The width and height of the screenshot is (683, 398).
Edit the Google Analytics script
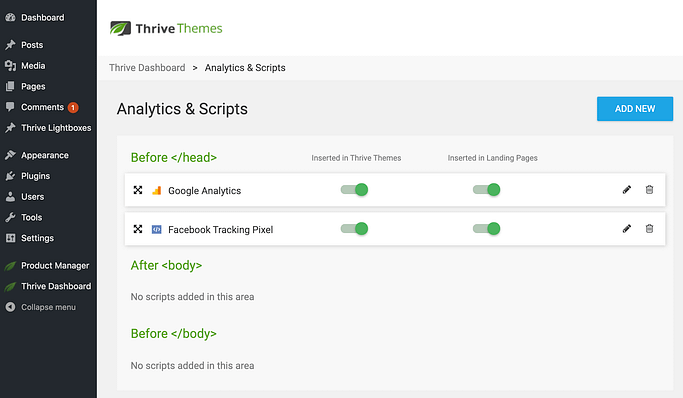coord(626,189)
